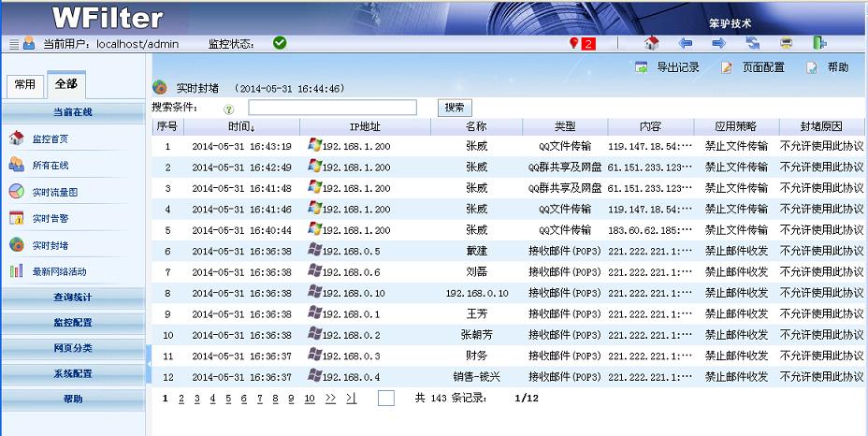
Task: Select the 全部 tab
Action: click(x=65, y=83)
